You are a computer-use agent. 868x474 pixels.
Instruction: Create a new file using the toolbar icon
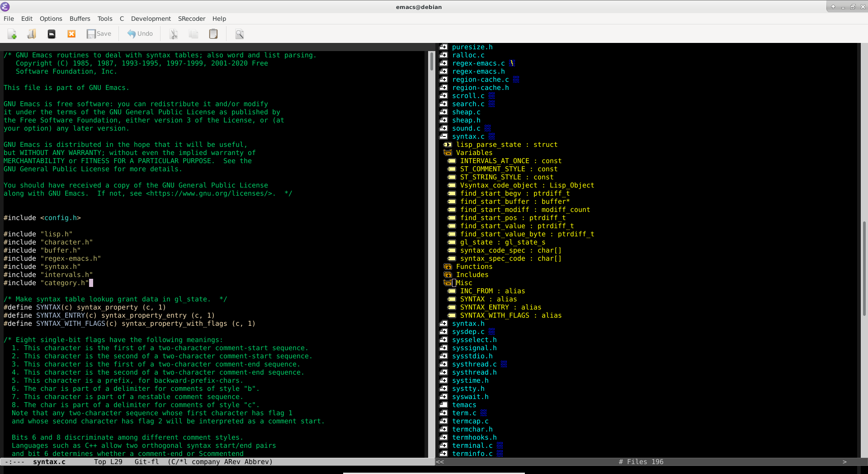click(12, 34)
